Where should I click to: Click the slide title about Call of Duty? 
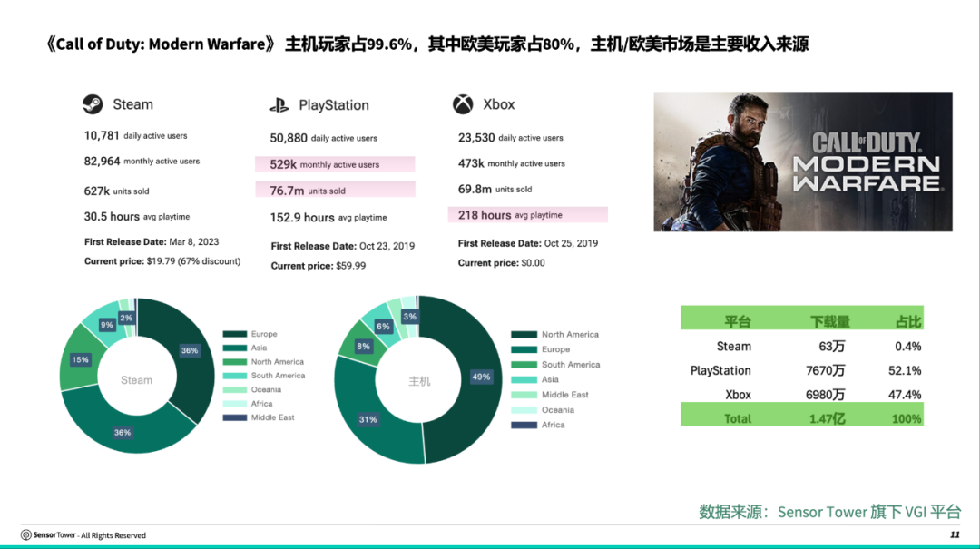point(426,44)
